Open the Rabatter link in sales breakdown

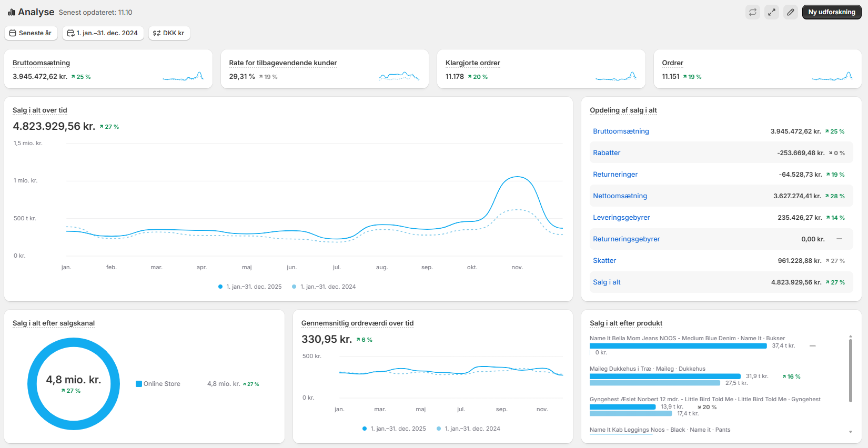[x=607, y=153]
